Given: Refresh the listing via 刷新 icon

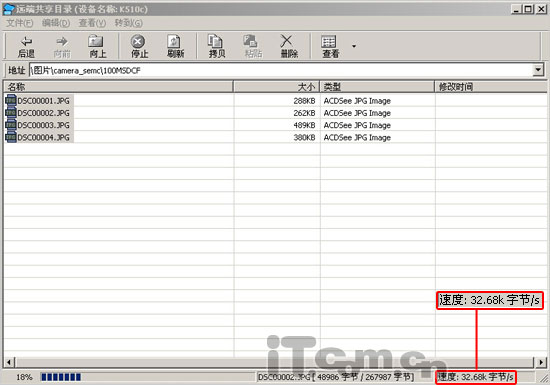Looking at the screenshot, I should click(174, 41).
